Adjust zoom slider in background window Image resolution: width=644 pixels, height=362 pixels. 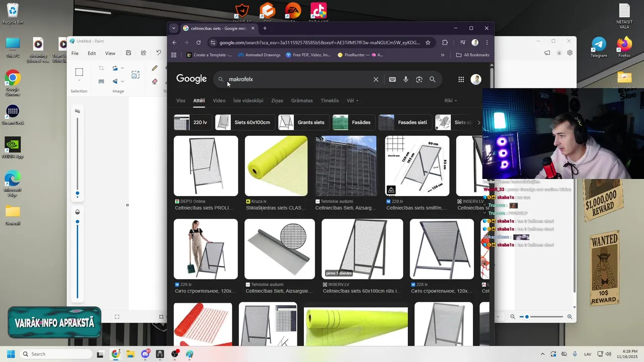527,317
